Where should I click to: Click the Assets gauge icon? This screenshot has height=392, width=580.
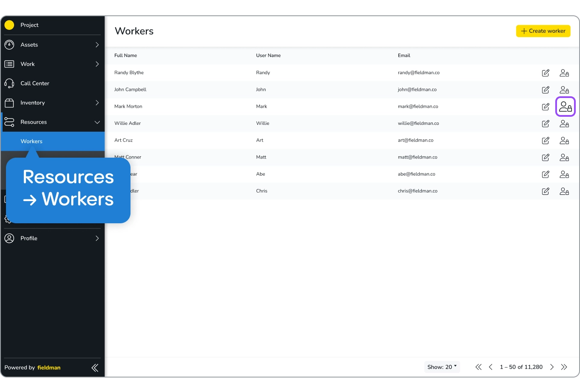tap(9, 45)
